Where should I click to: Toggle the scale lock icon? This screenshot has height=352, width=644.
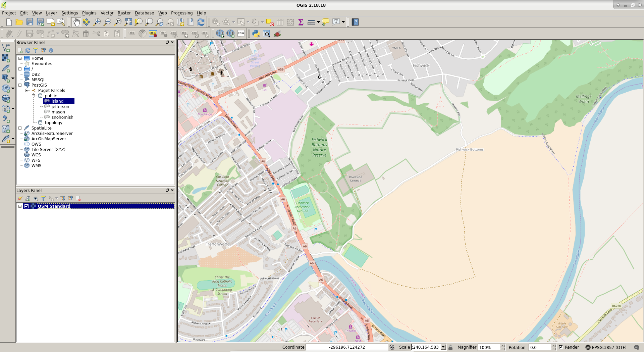click(x=450, y=347)
